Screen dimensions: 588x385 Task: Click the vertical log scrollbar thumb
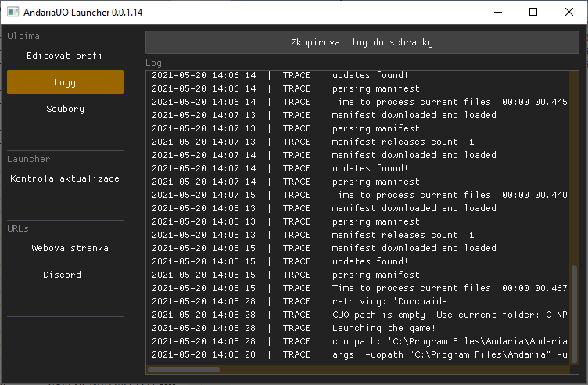(575, 313)
